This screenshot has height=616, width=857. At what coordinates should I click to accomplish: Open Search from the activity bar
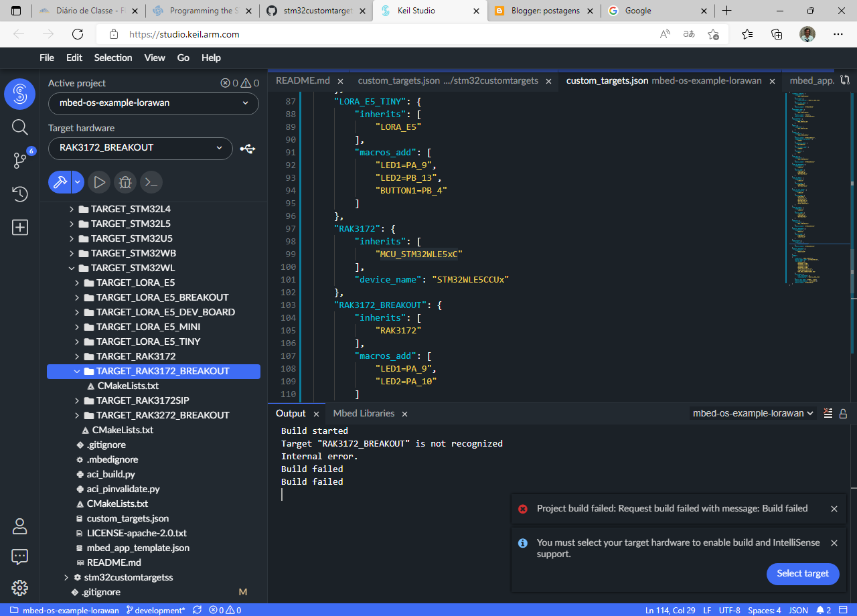[x=19, y=127]
